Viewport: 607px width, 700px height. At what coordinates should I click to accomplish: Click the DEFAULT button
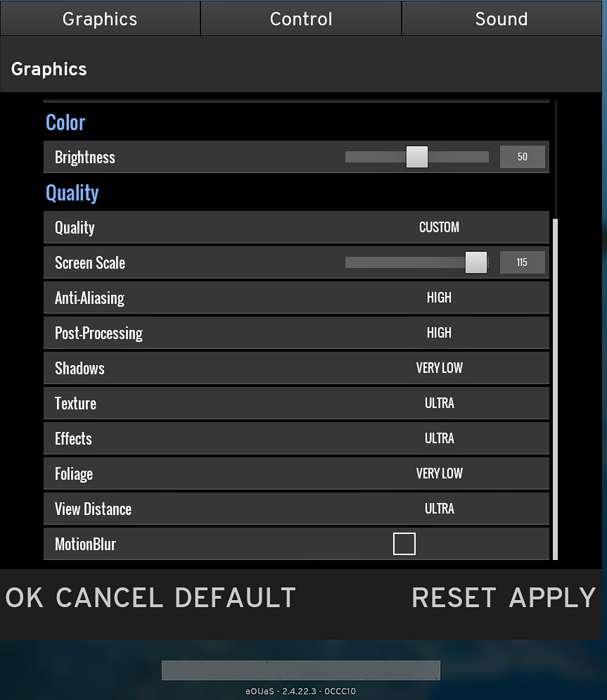click(235, 597)
